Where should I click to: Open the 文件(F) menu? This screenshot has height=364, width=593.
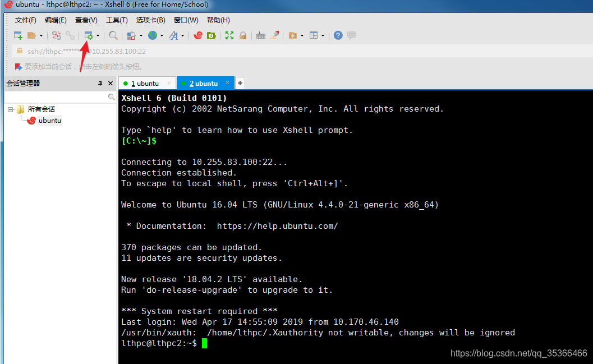pos(25,20)
